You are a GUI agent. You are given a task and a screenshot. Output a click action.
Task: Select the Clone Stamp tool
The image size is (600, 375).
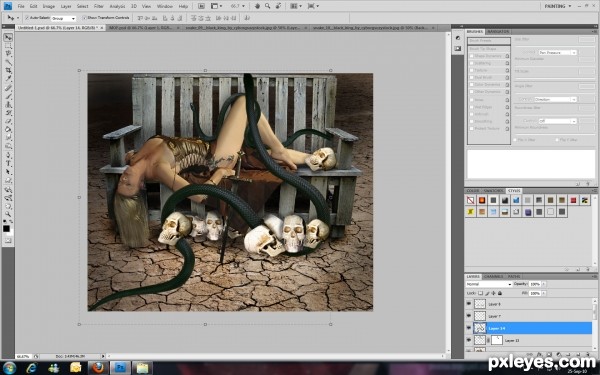[x=8, y=105]
